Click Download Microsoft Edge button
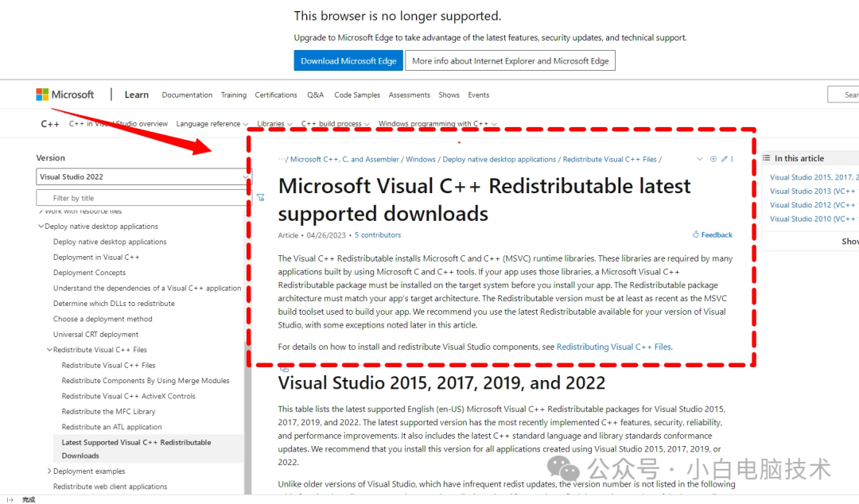859x504 pixels. tap(348, 60)
